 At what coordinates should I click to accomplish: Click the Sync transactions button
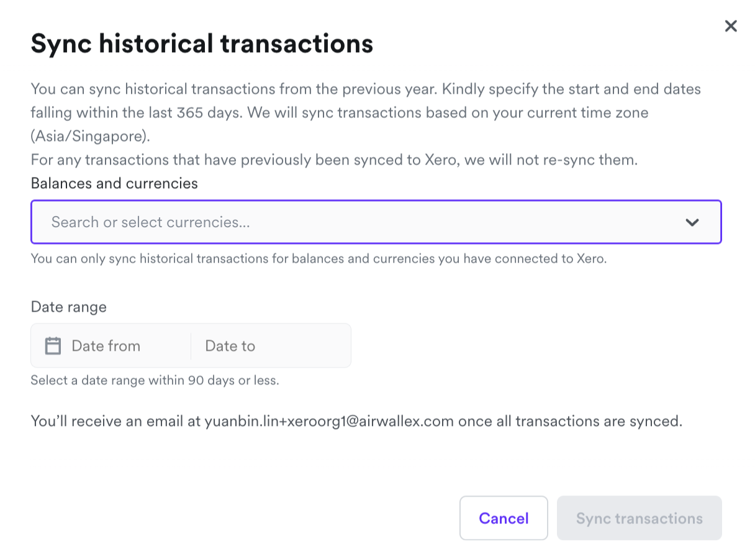(639, 518)
